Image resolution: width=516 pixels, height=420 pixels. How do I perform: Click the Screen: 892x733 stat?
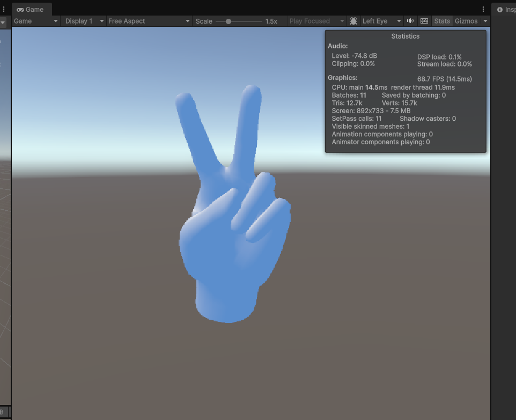pyautogui.click(x=371, y=111)
